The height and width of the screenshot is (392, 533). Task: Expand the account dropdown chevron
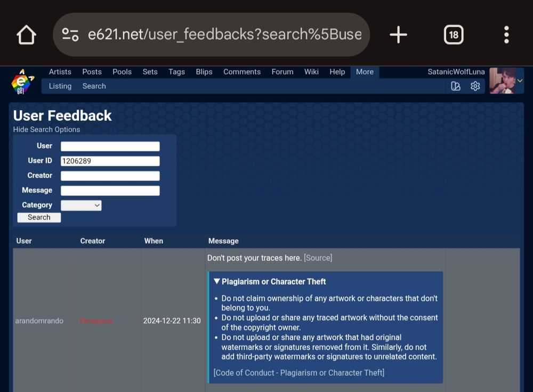click(x=520, y=81)
